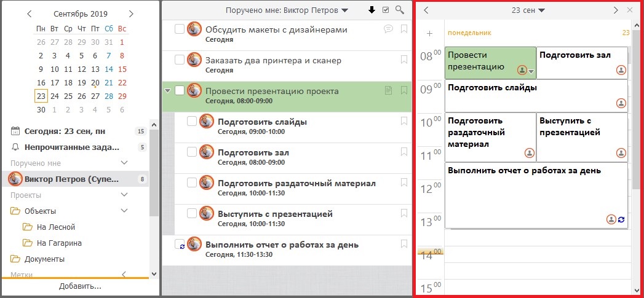Check the Обсудить макеты с дизайнерами task
644x298 pixels.
click(180, 29)
